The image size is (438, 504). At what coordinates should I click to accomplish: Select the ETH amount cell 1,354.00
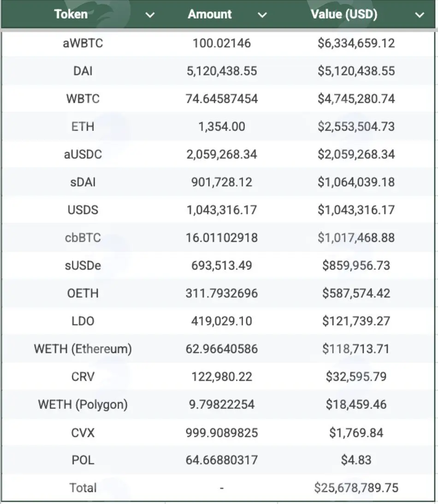[222, 126]
